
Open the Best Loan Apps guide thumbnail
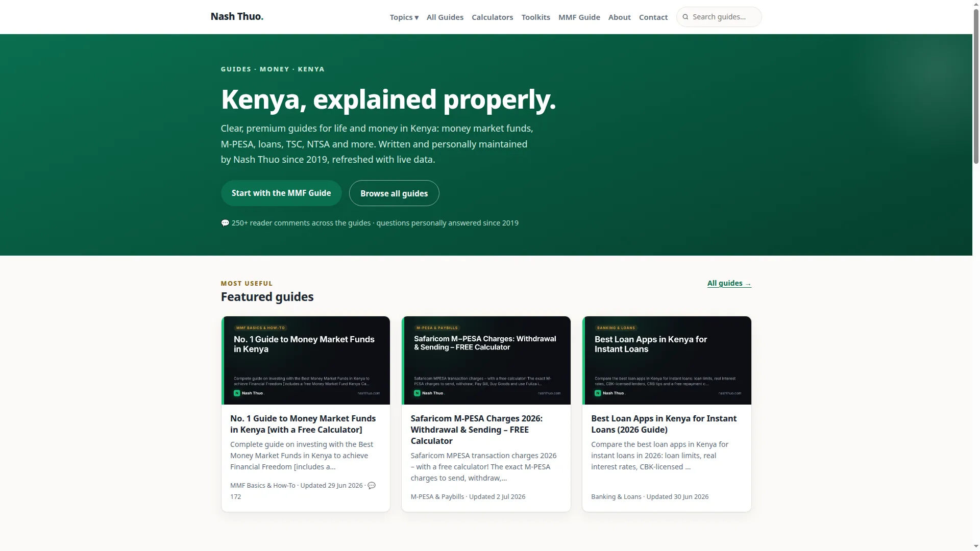[x=667, y=360]
